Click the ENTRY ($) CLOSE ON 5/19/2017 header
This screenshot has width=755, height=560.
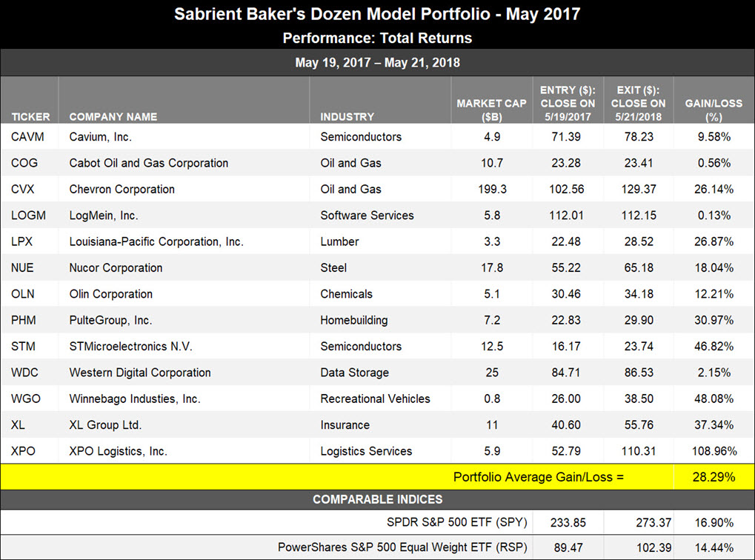pos(568,104)
